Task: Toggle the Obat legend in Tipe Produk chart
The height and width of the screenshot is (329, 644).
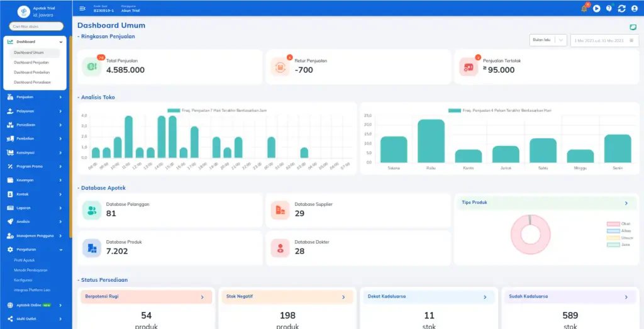Action: [619, 224]
